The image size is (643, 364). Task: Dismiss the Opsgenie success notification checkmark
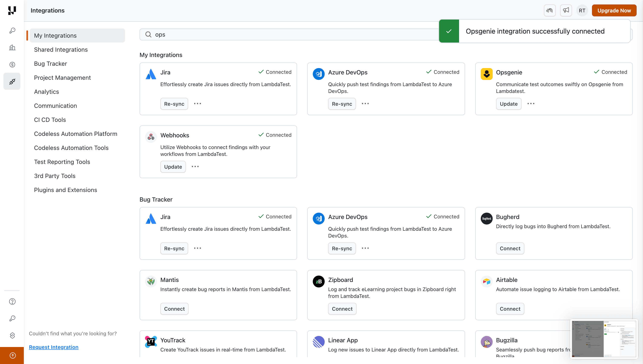[x=449, y=31]
